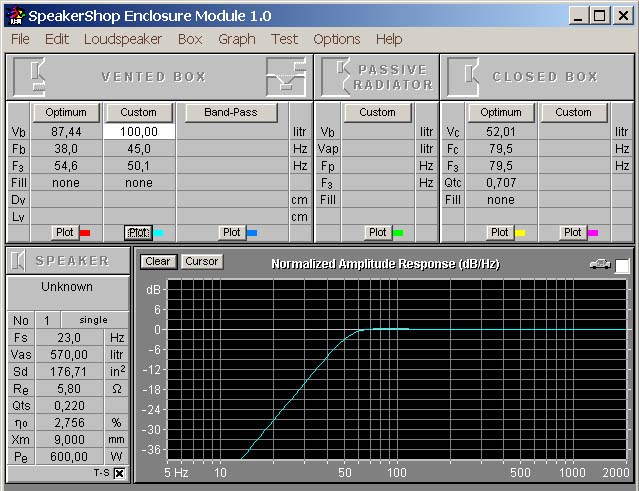639x491 pixels.
Task: Open the Test menu
Action: click(x=284, y=39)
